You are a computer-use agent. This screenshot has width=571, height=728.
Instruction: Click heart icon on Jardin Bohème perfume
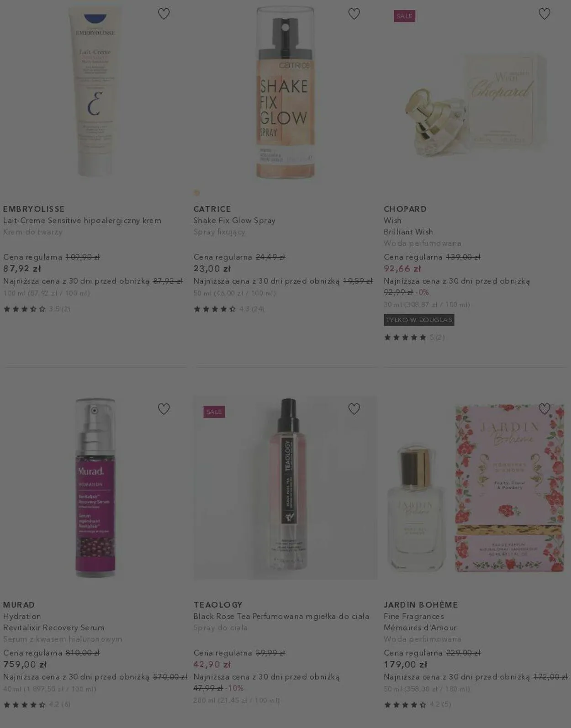544,409
